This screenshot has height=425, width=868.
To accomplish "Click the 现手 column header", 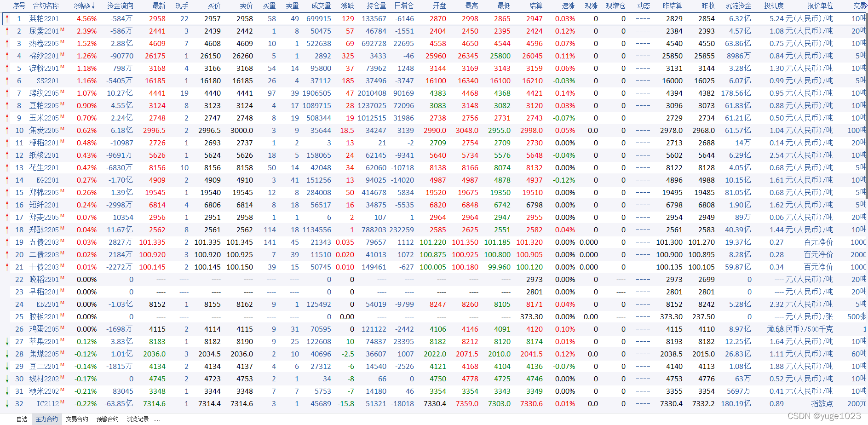I will point(182,6).
